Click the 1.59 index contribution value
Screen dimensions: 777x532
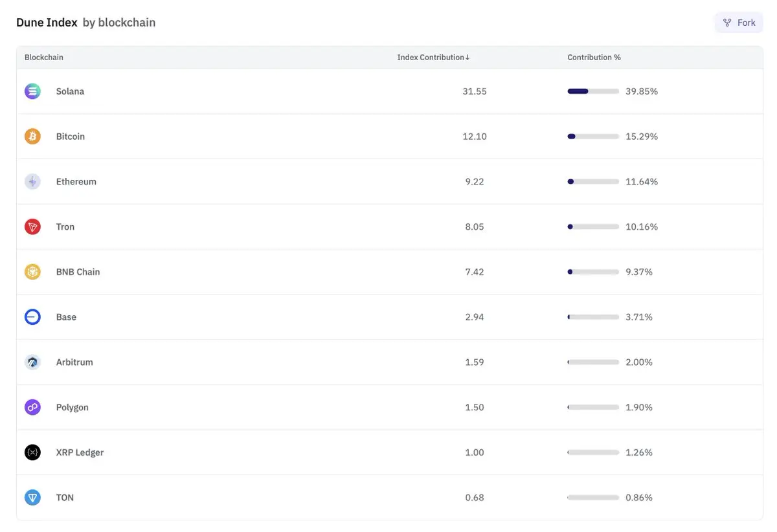[475, 362]
